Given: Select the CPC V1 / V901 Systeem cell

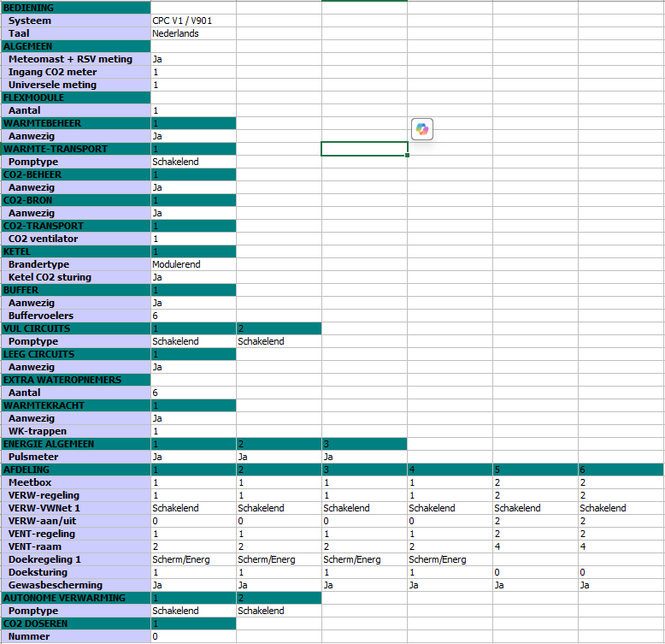Looking at the screenshot, I should click(x=192, y=21).
